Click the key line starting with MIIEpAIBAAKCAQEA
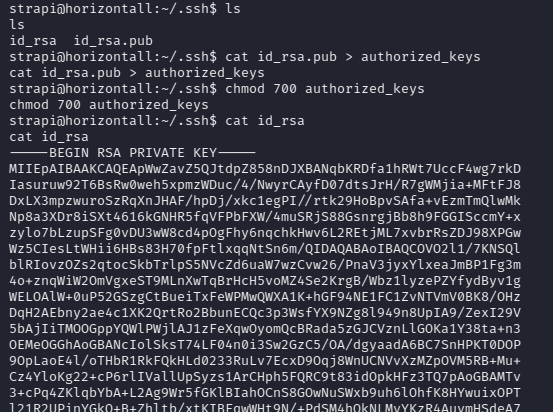553x412 pixels. click(265, 169)
